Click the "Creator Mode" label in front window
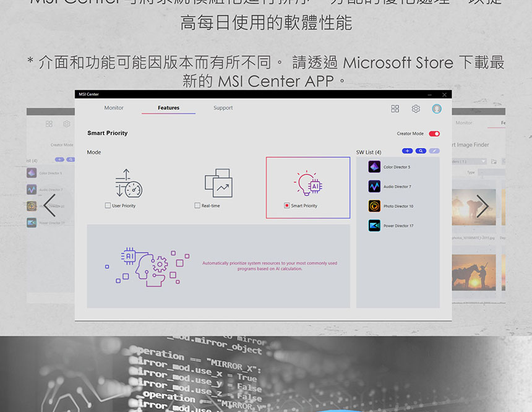This screenshot has width=532, height=412. (410, 134)
